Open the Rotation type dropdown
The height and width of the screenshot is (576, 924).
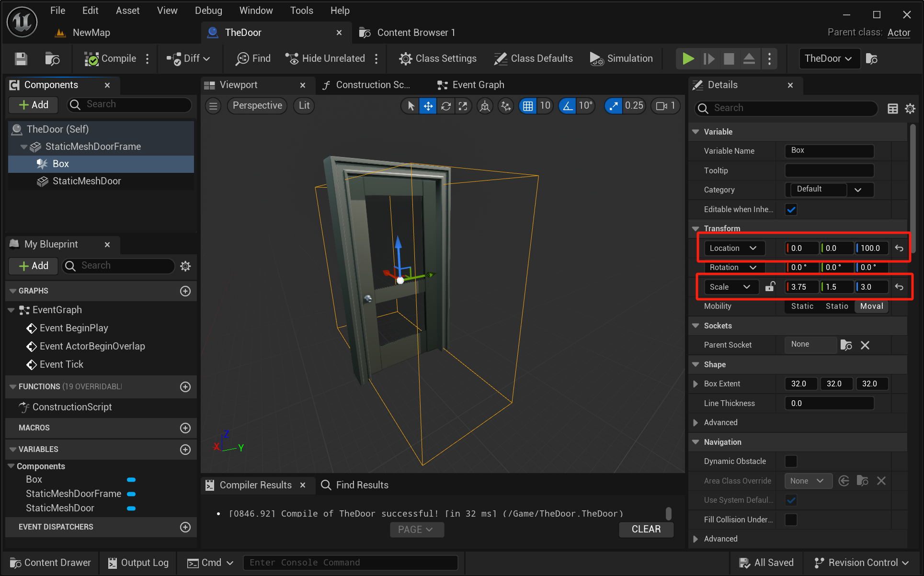tap(734, 268)
